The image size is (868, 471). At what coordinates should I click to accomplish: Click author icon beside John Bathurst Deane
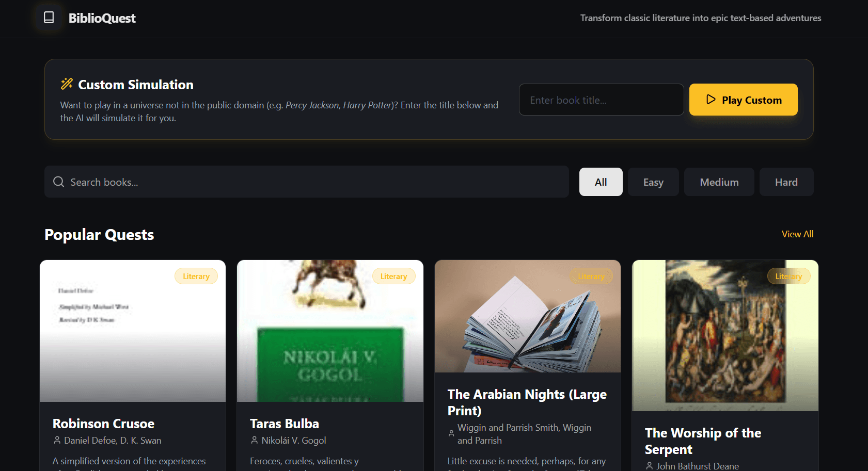649,466
